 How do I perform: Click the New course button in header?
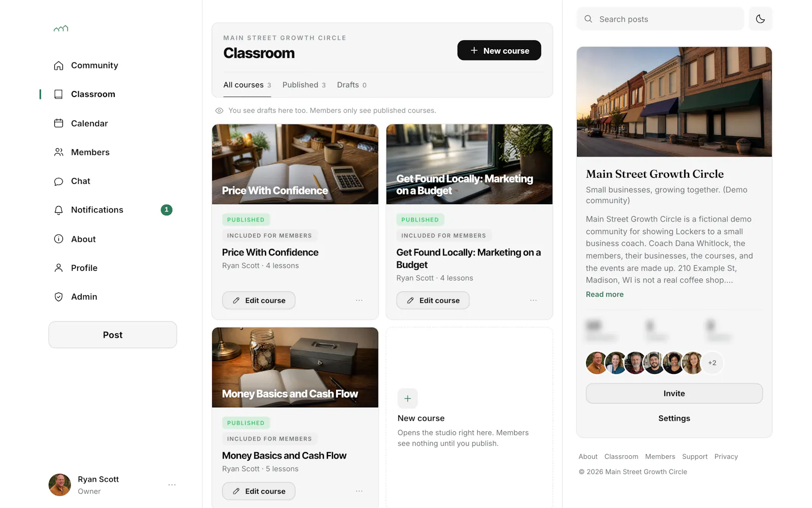point(499,50)
